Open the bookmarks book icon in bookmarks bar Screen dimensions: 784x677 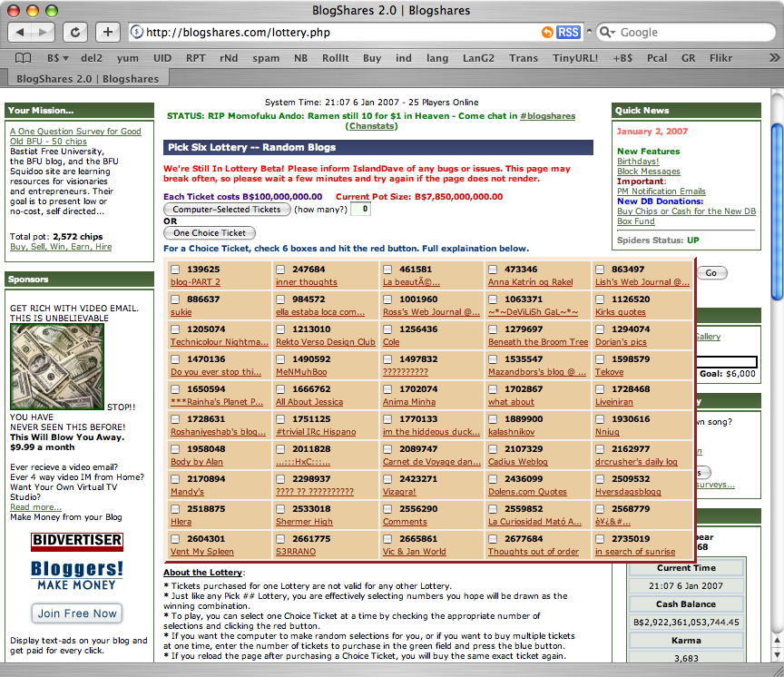24,58
